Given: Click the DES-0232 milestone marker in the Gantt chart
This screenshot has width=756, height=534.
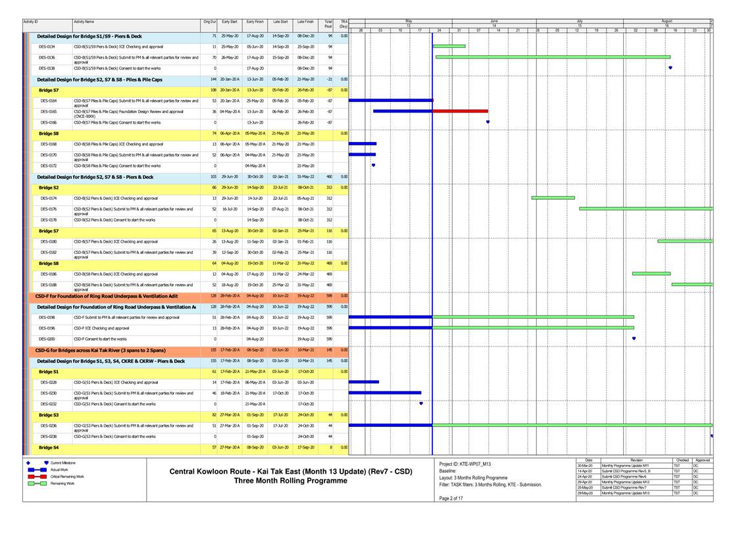Looking at the screenshot, I should click(x=421, y=404).
